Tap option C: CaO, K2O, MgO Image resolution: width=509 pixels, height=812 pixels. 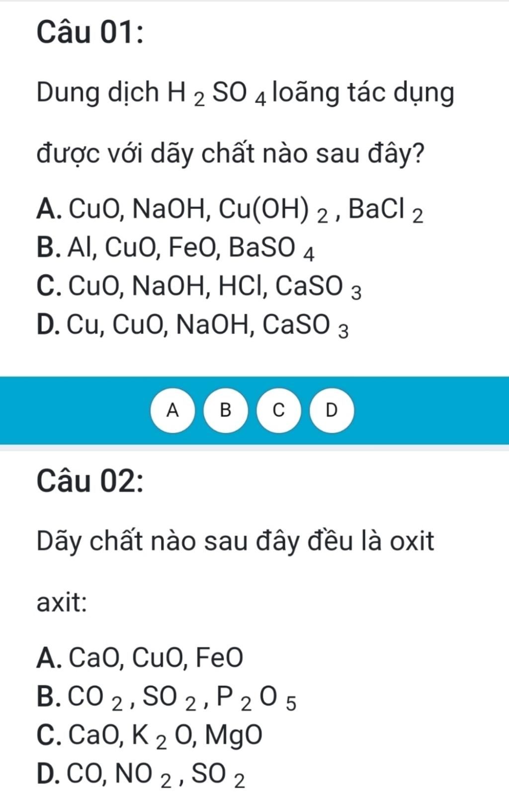coord(150,736)
